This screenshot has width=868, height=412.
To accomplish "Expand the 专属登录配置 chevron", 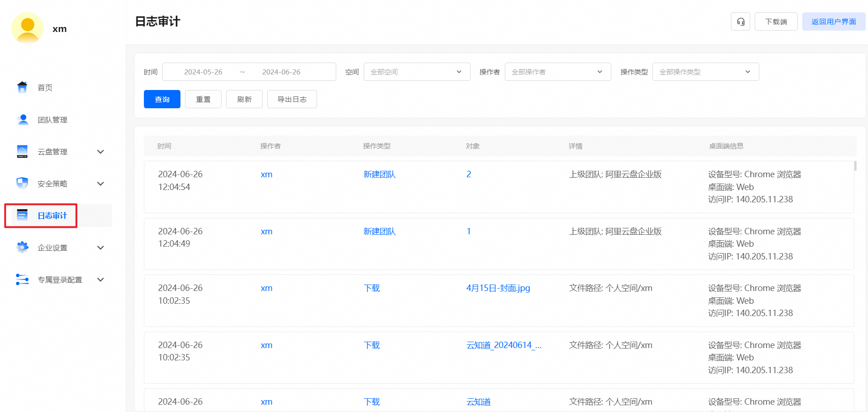I will 101,280.
